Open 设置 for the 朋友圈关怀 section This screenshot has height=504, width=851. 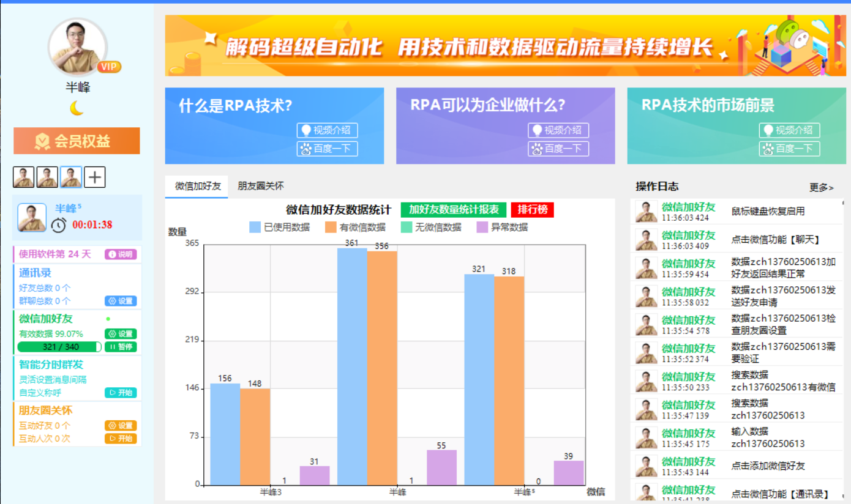click(121, 426)
